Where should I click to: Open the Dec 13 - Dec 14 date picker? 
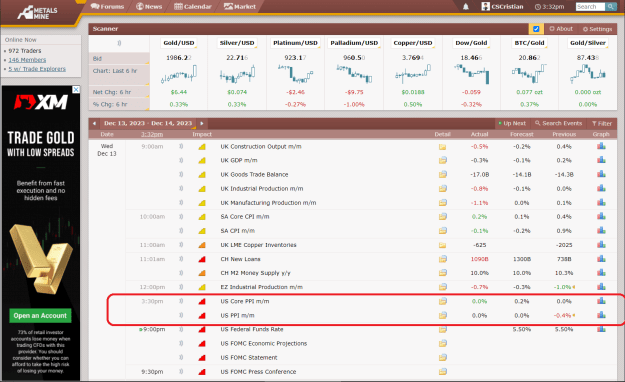click(148, 123)
